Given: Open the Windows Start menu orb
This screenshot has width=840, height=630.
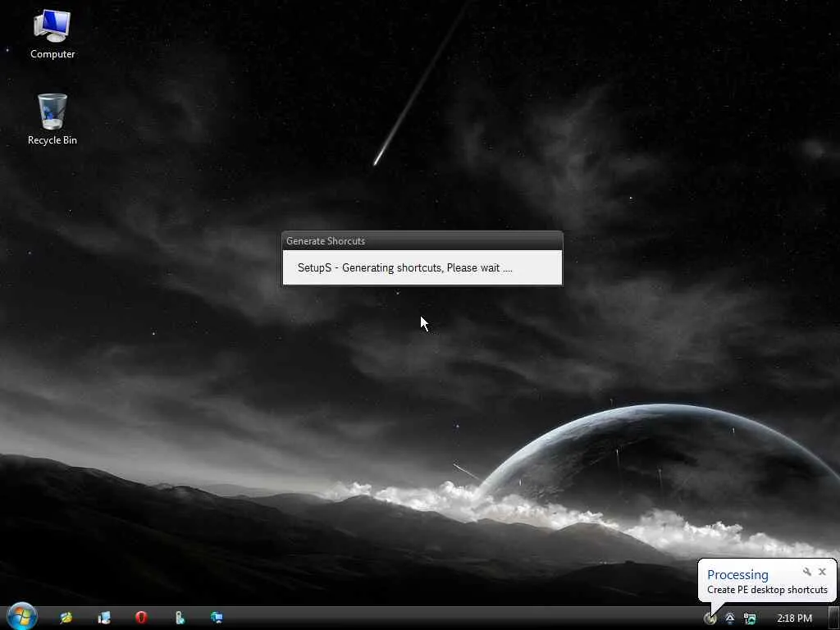Looking at the screenshot, I should coord(21,617).
